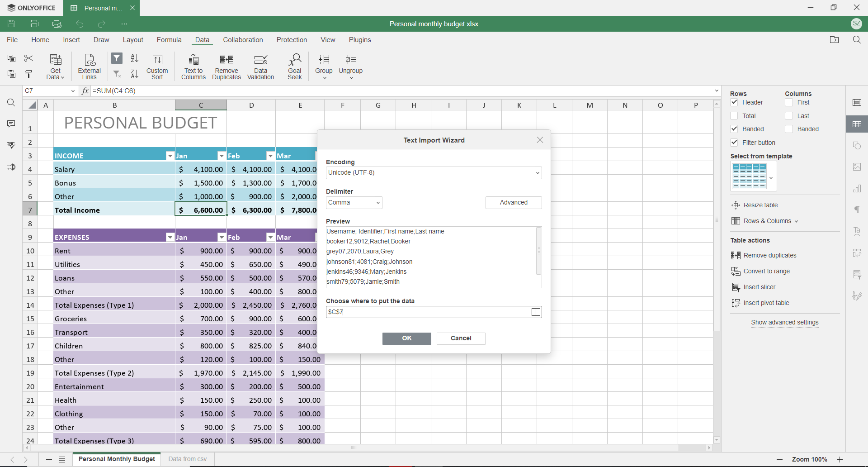
Task: Open the Comments sidebar icon
Action: 11,124
